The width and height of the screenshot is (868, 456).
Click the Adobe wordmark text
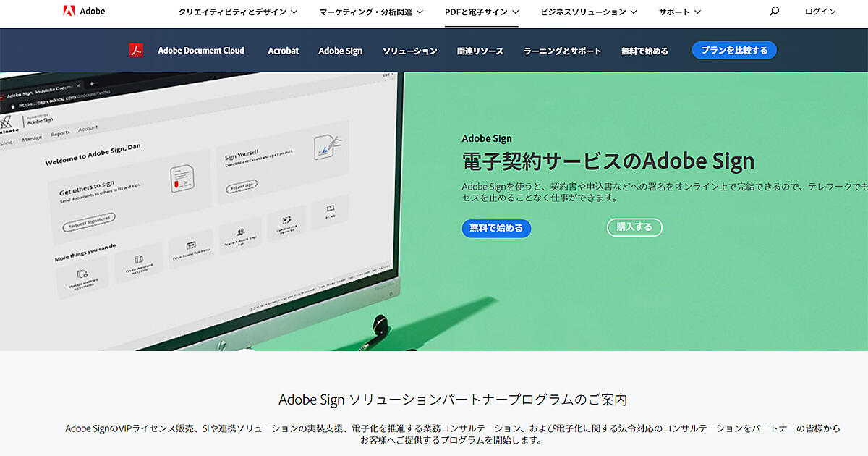point(93,12)
